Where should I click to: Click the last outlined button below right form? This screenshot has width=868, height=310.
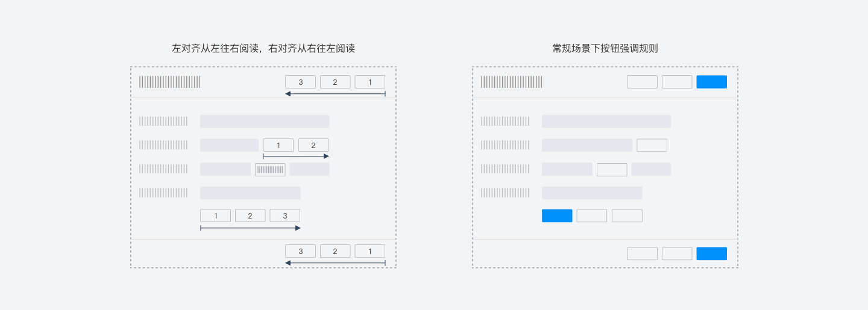627,215
